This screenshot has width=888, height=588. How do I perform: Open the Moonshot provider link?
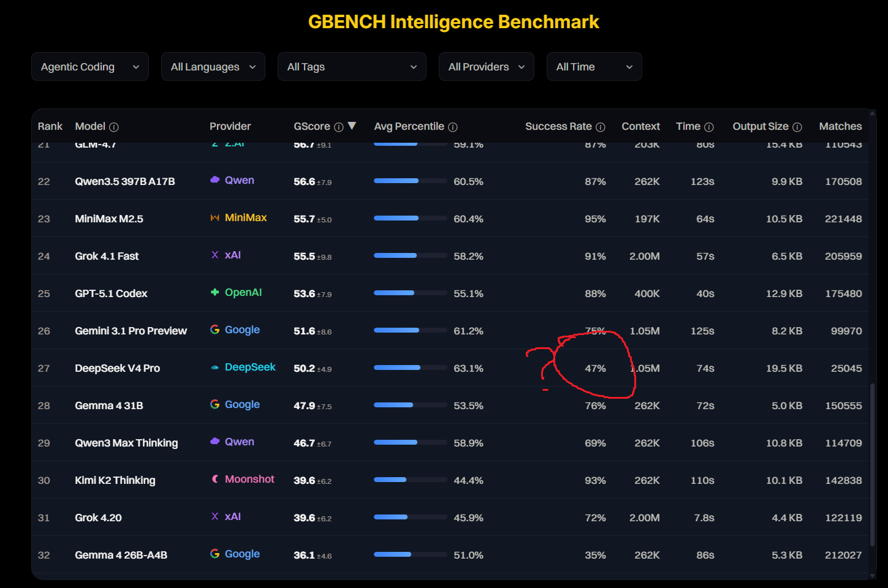249,479
